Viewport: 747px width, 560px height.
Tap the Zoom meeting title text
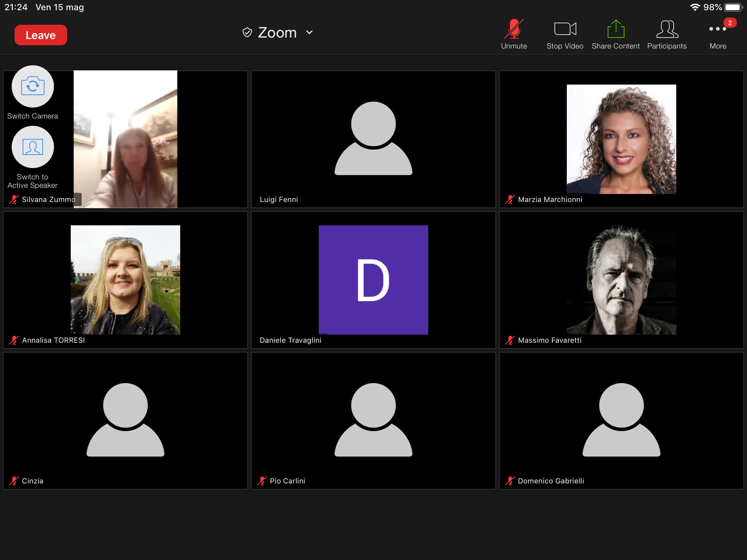click(x=277, y=32)
